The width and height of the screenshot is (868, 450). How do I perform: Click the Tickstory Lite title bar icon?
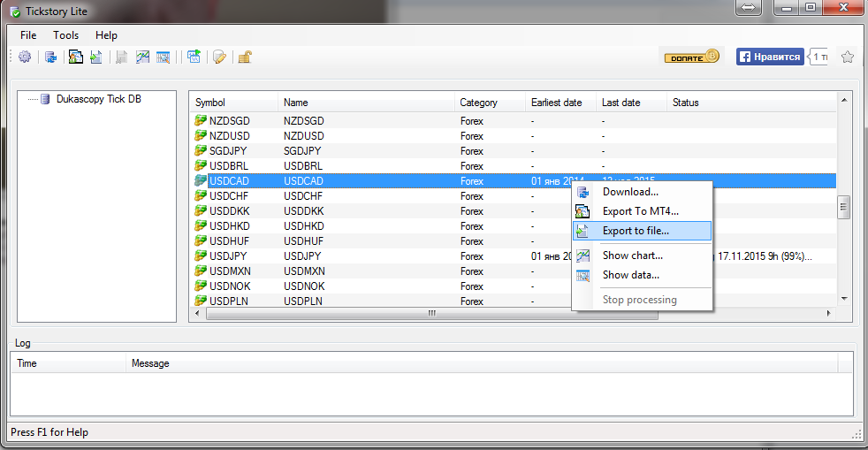click(x=16, y=11)
